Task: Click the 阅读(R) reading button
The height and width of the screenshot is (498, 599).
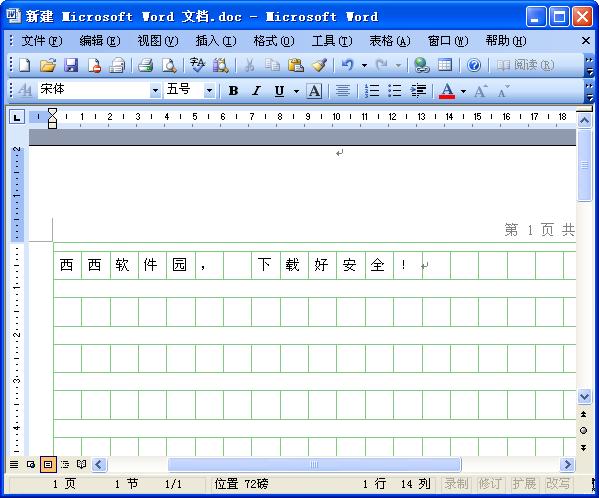Action: click(525, 65)
